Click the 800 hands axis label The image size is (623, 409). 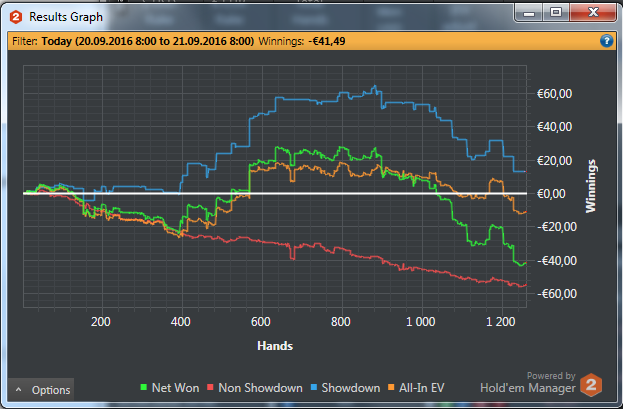pos(341,322)
